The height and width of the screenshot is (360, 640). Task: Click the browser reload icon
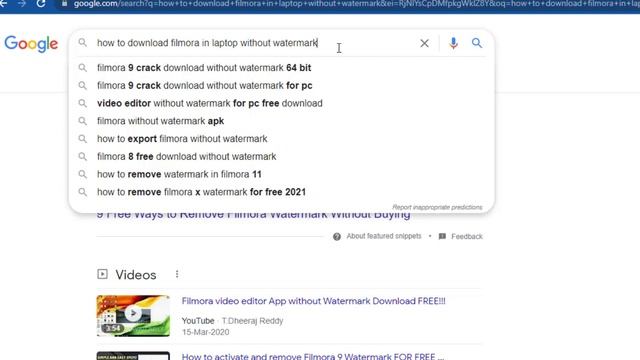[x=41, y=4]
